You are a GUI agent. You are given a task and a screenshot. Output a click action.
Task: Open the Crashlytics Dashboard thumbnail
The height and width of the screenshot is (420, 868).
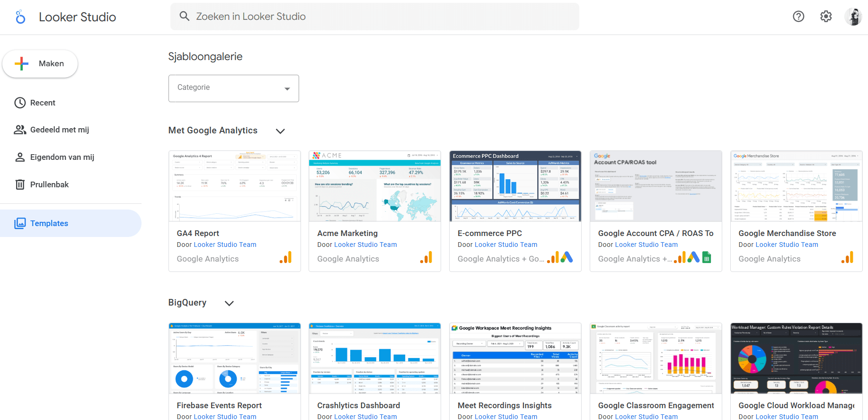coord(375,359)
